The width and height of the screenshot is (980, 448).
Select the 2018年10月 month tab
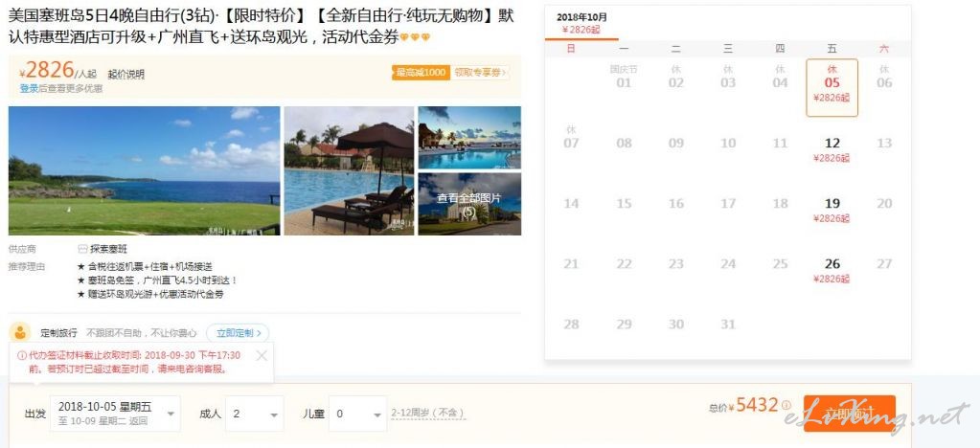pyautogui.click(x=581, y=23)
